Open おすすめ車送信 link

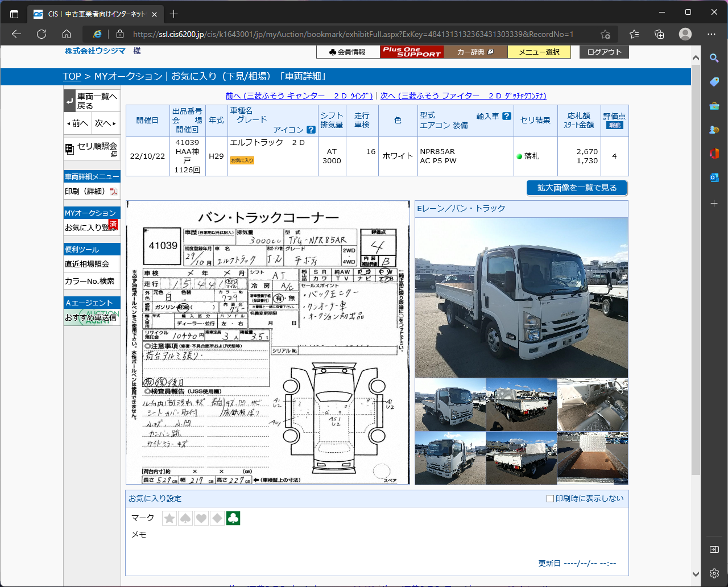coord(92,317)
